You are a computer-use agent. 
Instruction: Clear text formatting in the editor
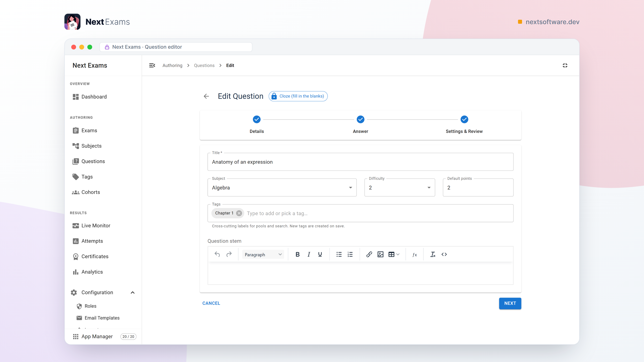click(x=433, y=254)
